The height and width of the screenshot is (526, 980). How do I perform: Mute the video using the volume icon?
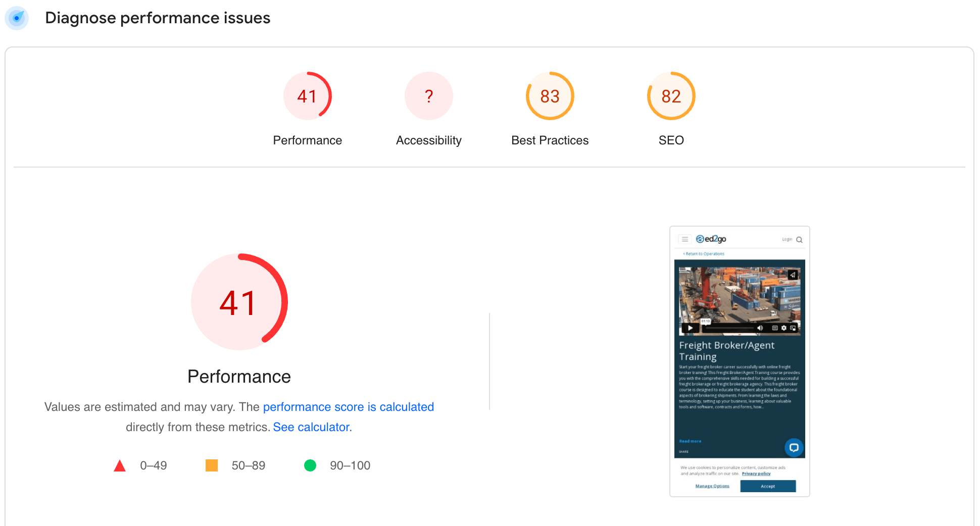pyautogui.click(x=760, y=328)
